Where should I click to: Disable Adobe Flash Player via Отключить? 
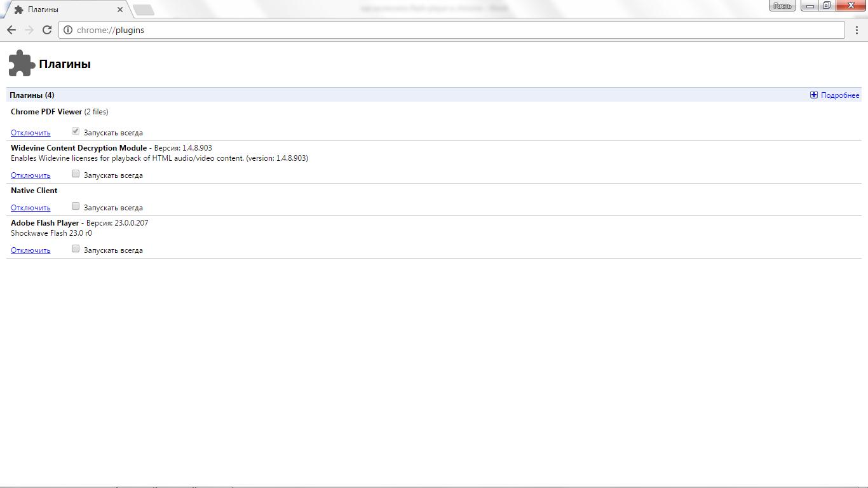(31, 250)
